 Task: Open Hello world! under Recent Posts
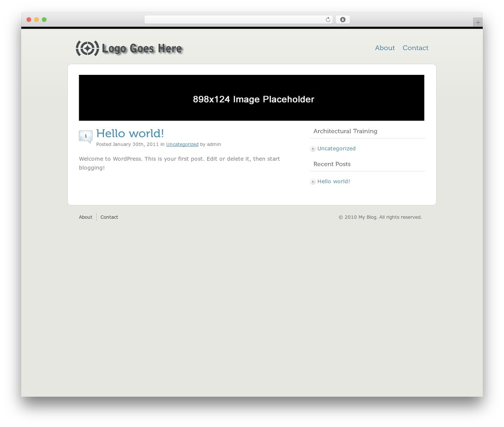[334, 182]
